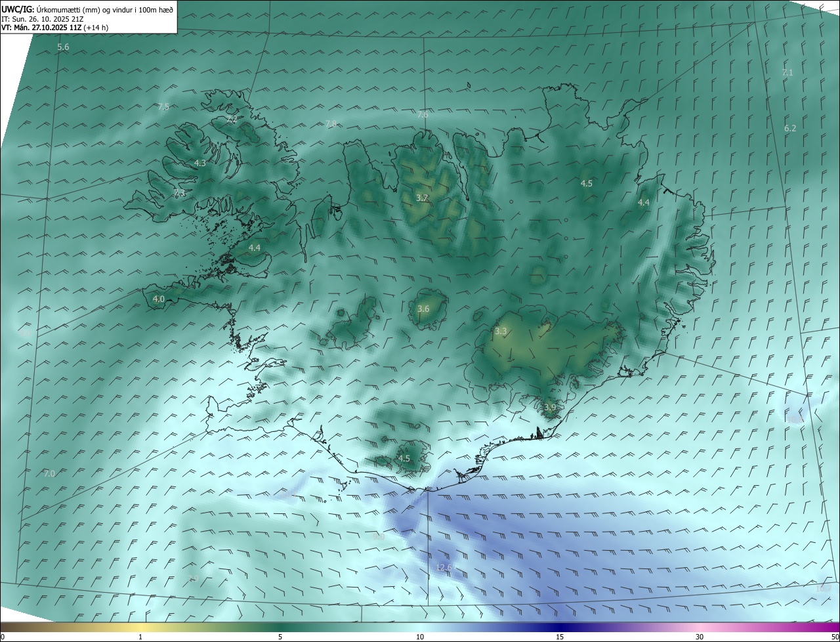Click the 7.5 value label

163,106
